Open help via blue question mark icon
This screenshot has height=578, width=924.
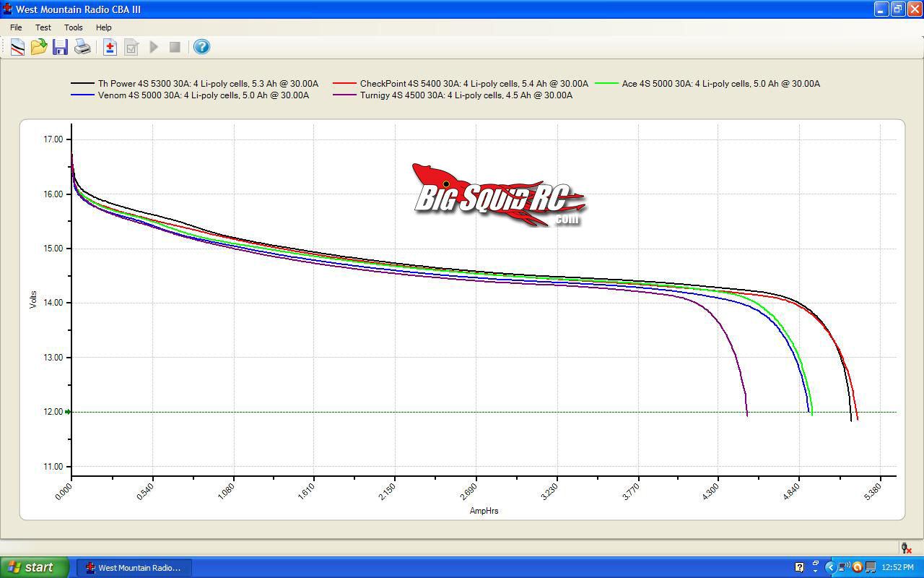pyautogui.click(x=202, y=47)
